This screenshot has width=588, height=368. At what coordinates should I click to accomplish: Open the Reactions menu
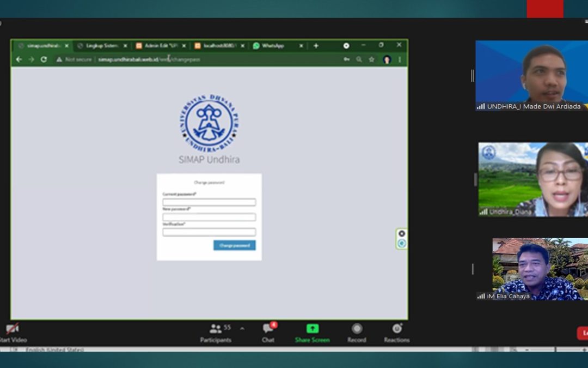point(397,333)
